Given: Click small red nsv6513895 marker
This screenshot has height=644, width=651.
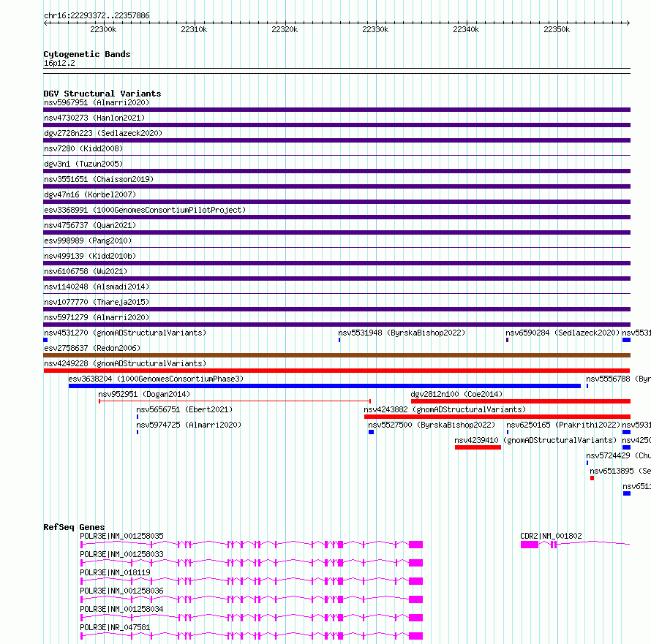Looking at the screenshot, I should click(x=592, y=478).
